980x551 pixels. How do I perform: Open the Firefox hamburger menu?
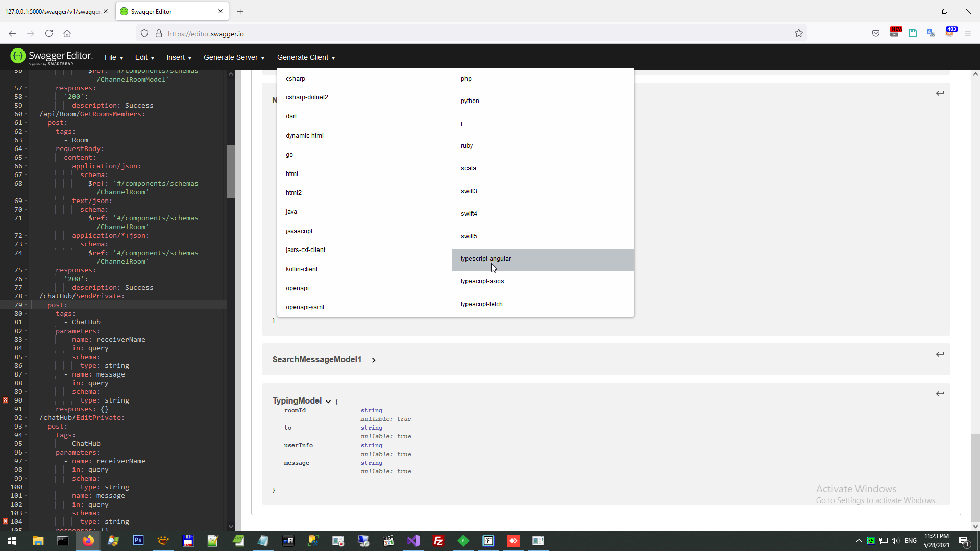pyautogui.click(x=968, y=33)
